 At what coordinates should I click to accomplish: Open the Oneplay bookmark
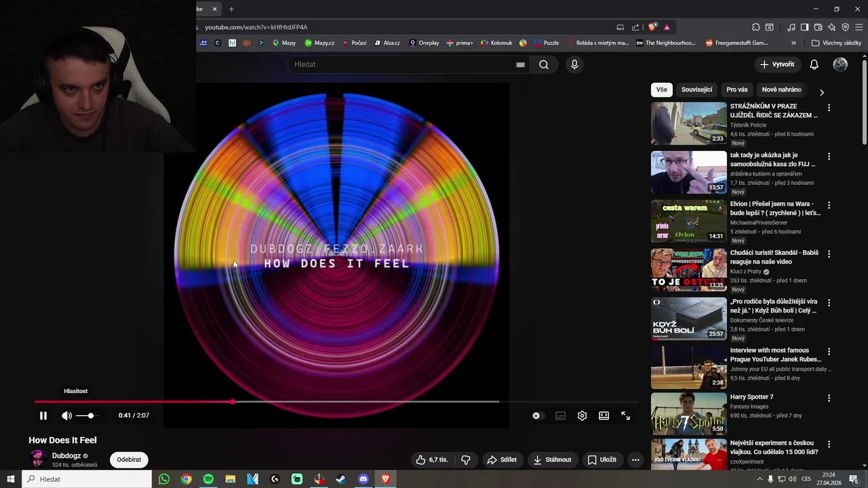[x=424, y=43]
